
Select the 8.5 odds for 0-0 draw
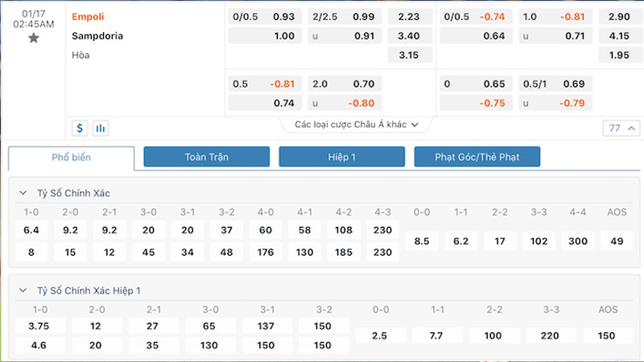pos(421,241)
